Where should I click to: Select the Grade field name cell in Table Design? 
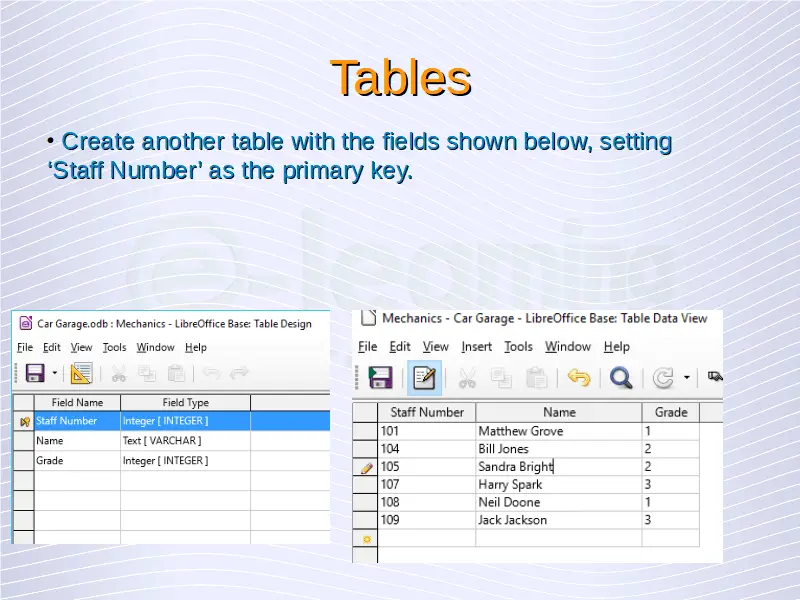(77, 461)
